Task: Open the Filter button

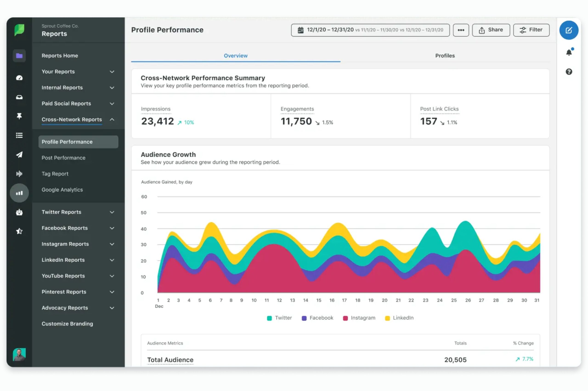Action: [531, 30]
